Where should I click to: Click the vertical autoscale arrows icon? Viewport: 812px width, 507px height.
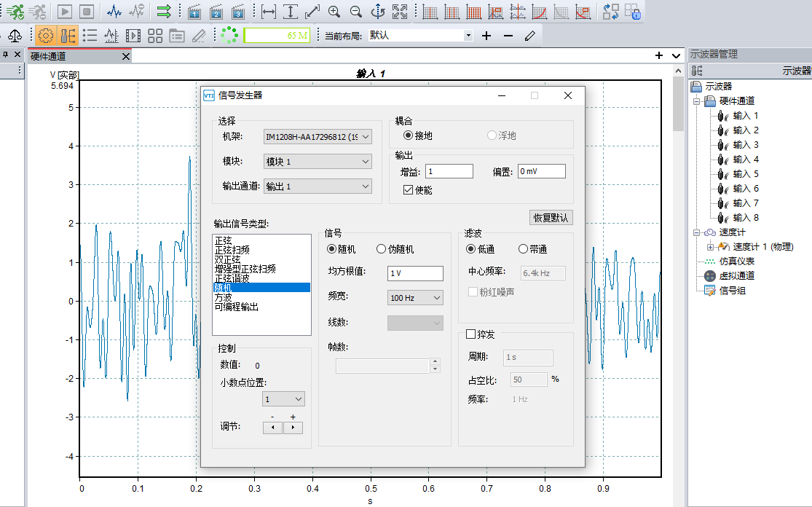pyautogui.click(x=291, y=12)
